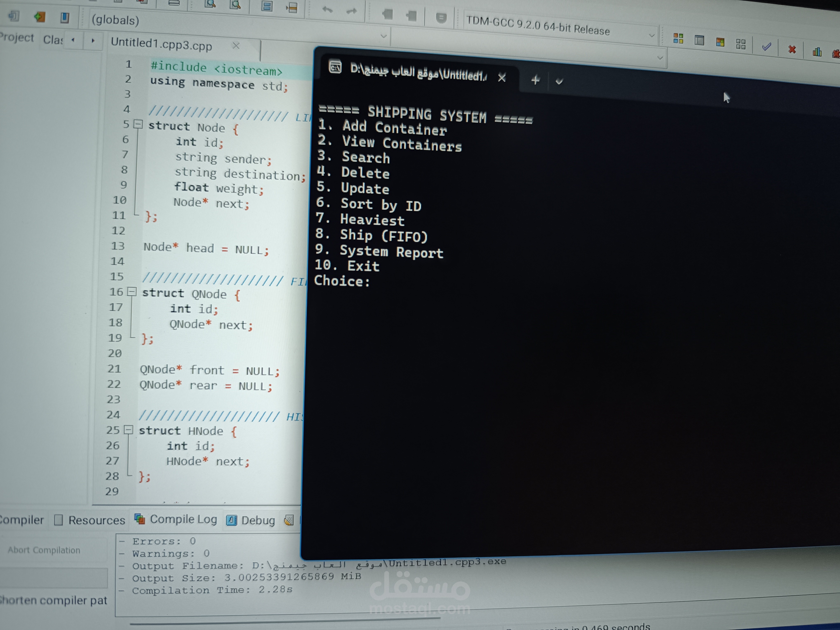Click the Abort Compilation button

[x=44, y=550]
